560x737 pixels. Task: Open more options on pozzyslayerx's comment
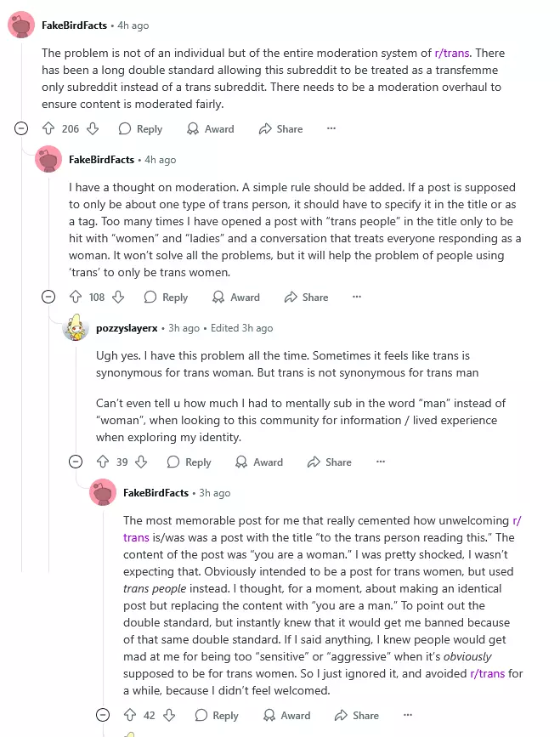(x=380, y=462)
